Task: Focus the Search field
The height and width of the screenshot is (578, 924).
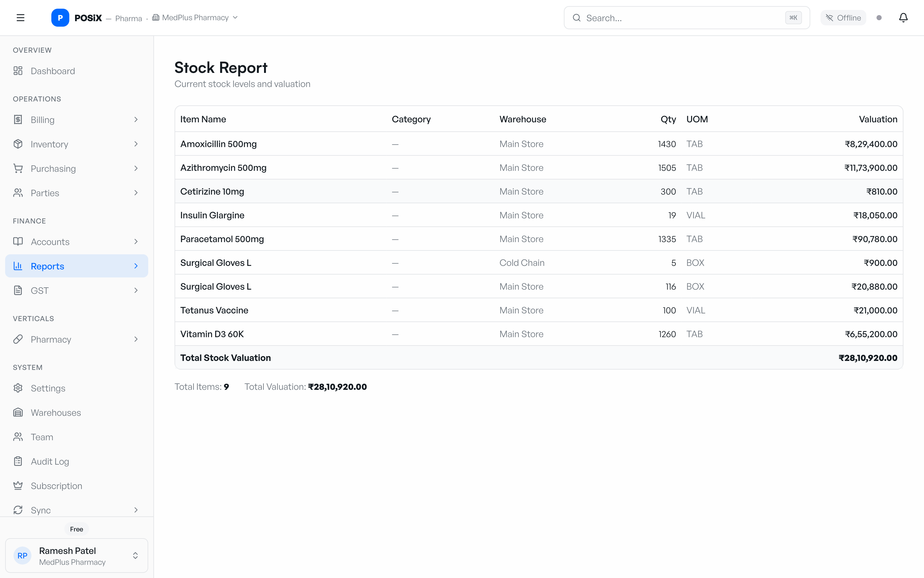Action: 687,18
